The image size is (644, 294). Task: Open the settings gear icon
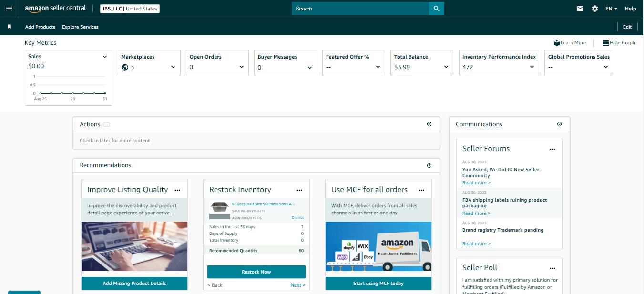[595, 9]
